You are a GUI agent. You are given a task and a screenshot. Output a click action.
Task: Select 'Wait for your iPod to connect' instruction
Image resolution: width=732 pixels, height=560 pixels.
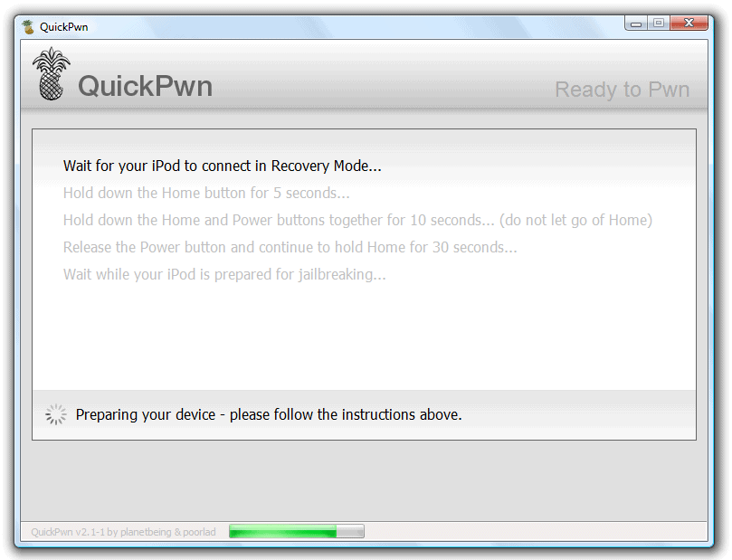pyautogui.click(x=223, y=166)
